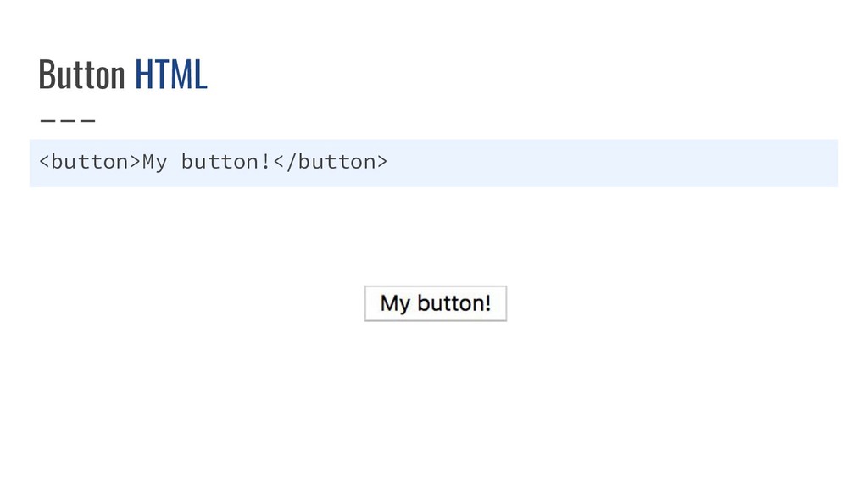Click the word "My" on the rendered button

[395, 304]
